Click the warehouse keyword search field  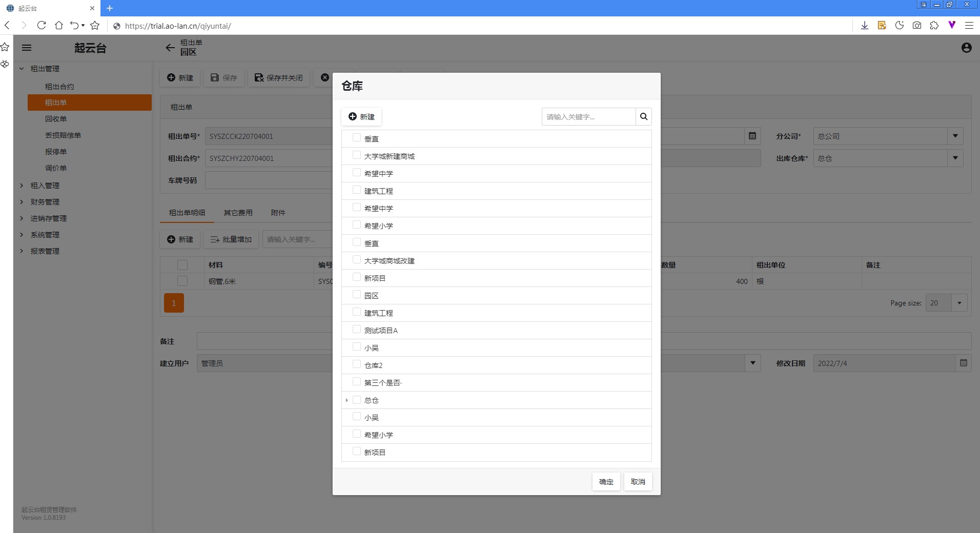(588, 117)
